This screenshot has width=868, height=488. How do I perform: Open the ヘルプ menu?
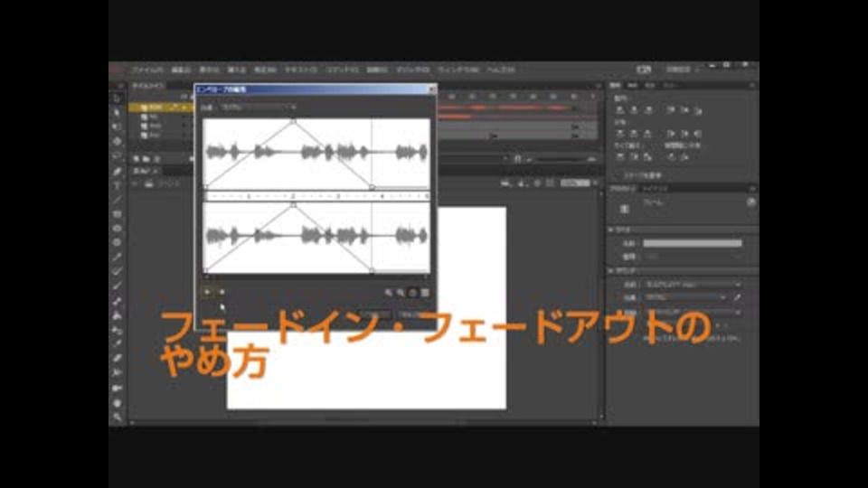(x=501, y=70)
